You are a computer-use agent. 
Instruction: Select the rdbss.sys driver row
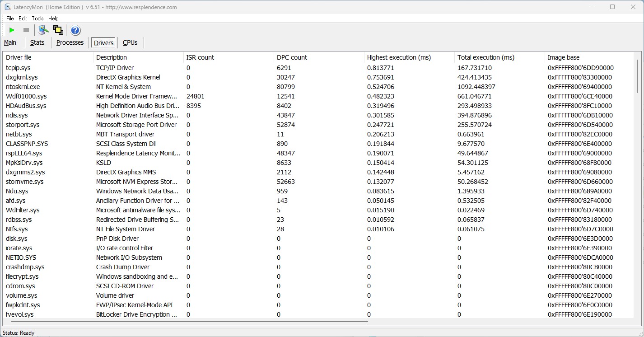pyautogui.click(x=318, y=220)
